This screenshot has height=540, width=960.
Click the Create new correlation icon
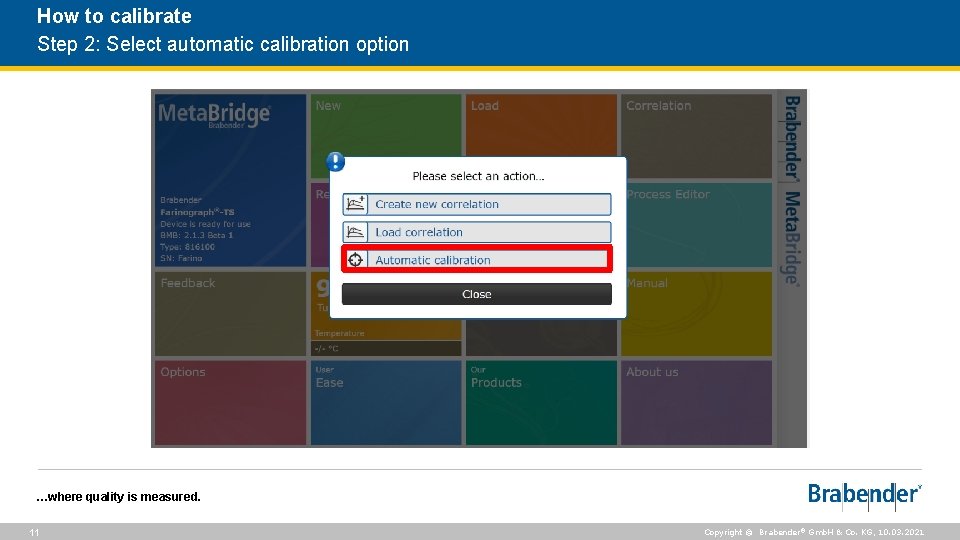click(355, 204)
